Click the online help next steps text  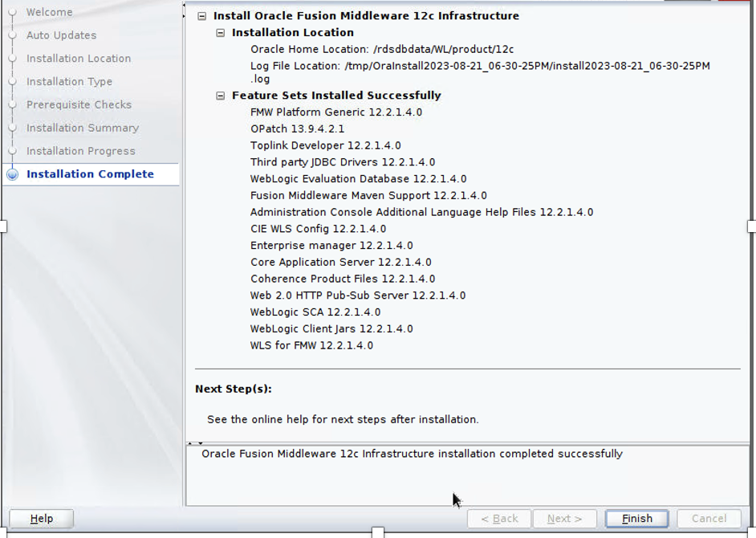click(343, 420)
